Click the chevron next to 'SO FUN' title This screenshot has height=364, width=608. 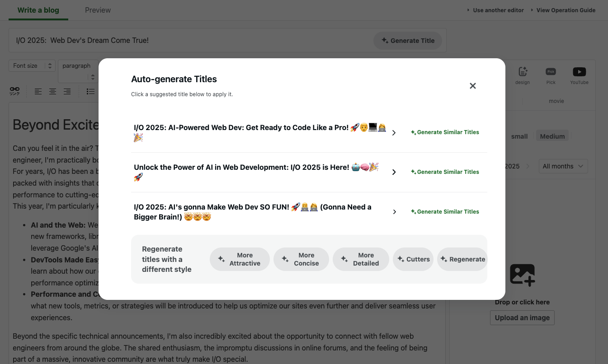coord(394,212)
